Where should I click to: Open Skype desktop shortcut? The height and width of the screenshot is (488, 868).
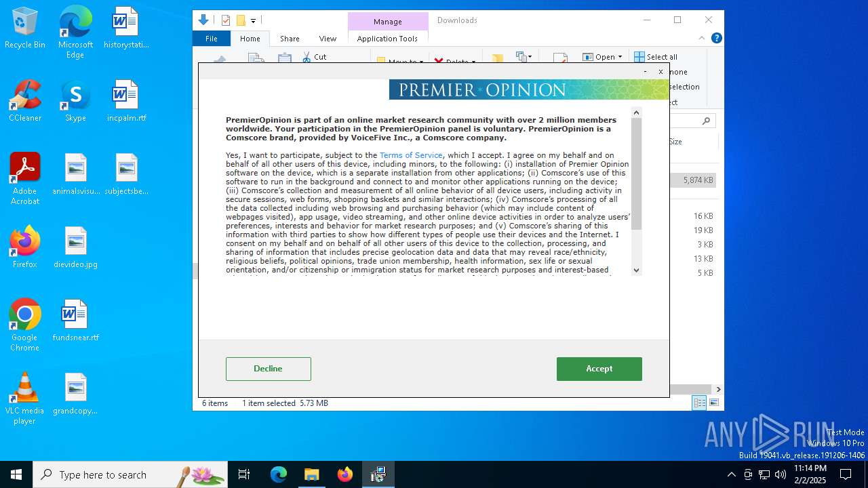(x=75, y=102)
